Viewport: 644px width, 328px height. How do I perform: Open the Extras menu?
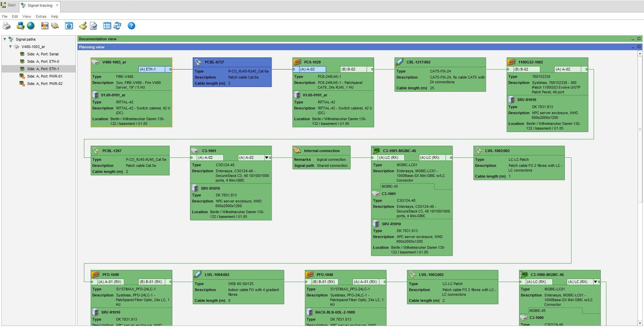pyautogui.click(x=41, y=16)
